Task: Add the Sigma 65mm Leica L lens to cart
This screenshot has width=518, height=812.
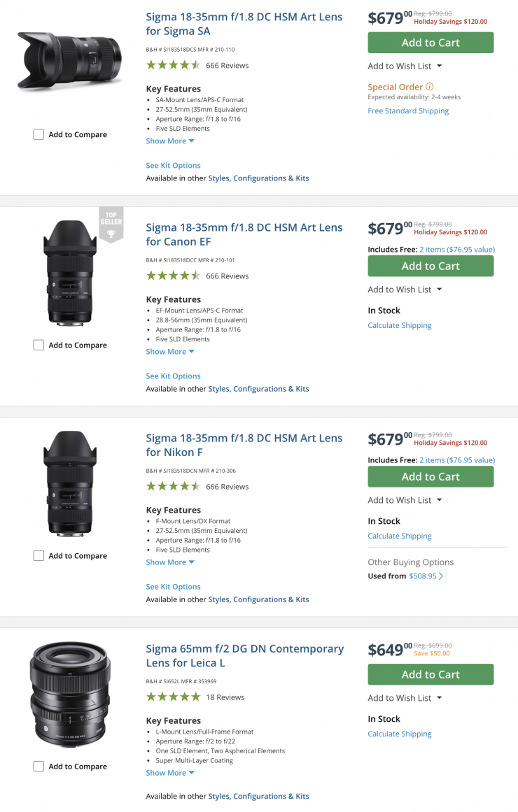Action: [x=430, y=674]
